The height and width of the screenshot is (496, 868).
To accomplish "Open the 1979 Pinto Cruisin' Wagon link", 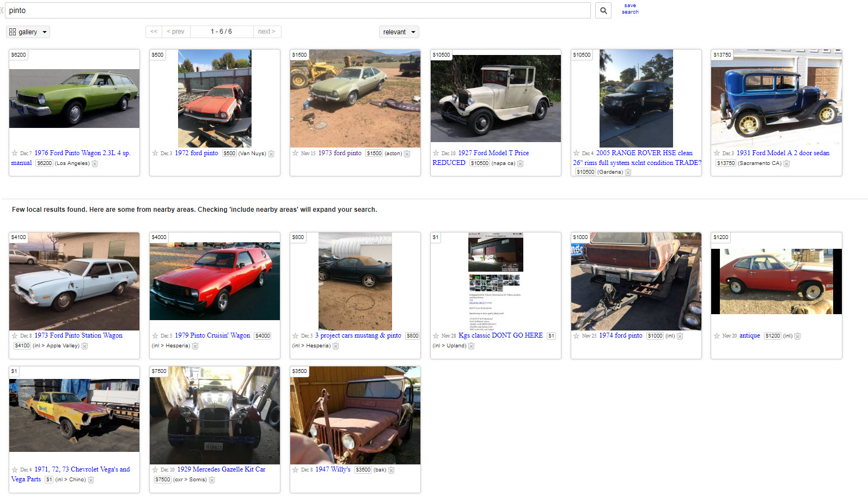I will click(212, 335).
